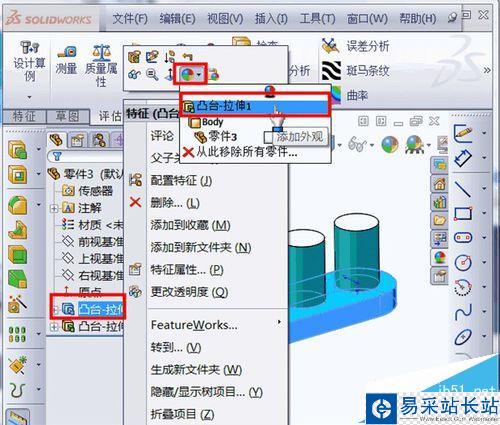Open the Appearances color-ball tab in task pane
The width and height of the screenshot is (500, 425).
(440, 257)
